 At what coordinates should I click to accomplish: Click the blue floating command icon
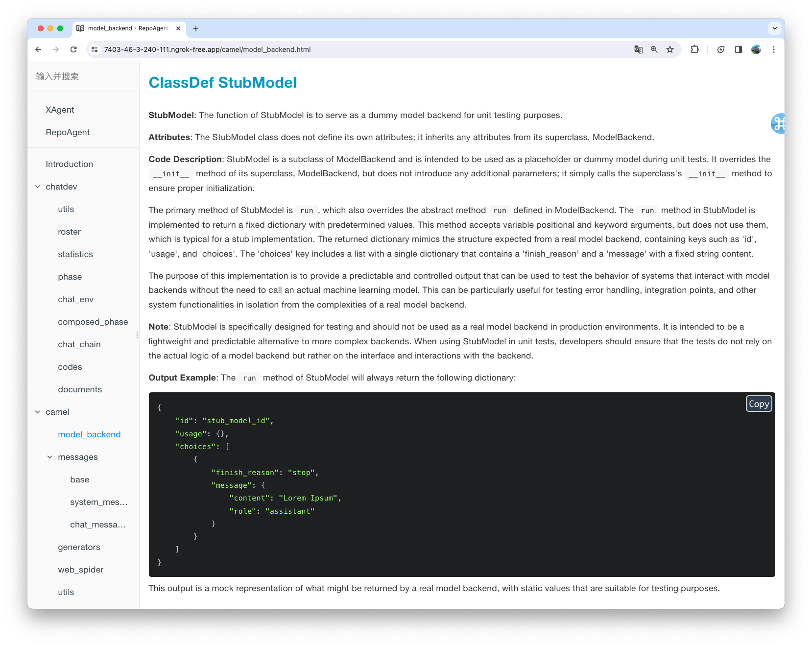778,123
